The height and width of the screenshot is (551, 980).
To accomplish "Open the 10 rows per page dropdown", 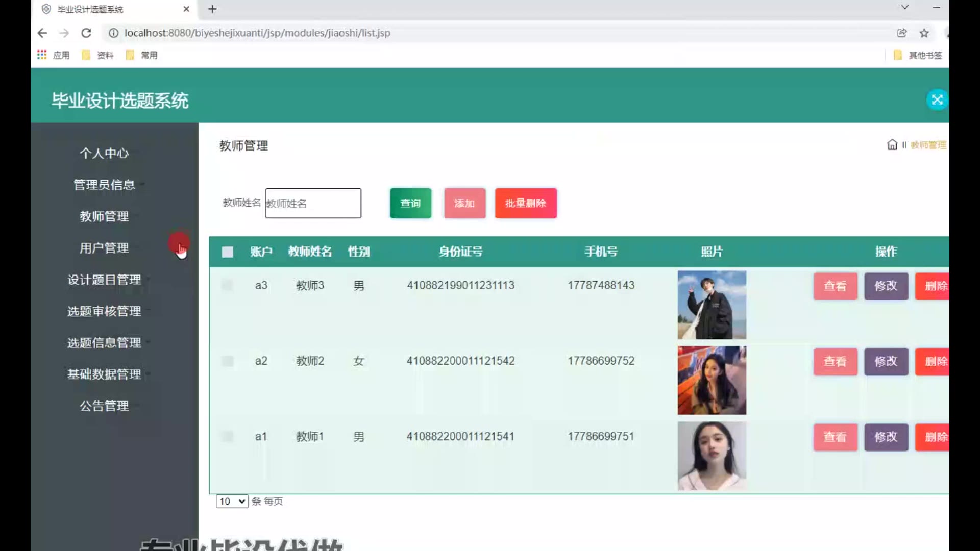I will click(232, 502).
